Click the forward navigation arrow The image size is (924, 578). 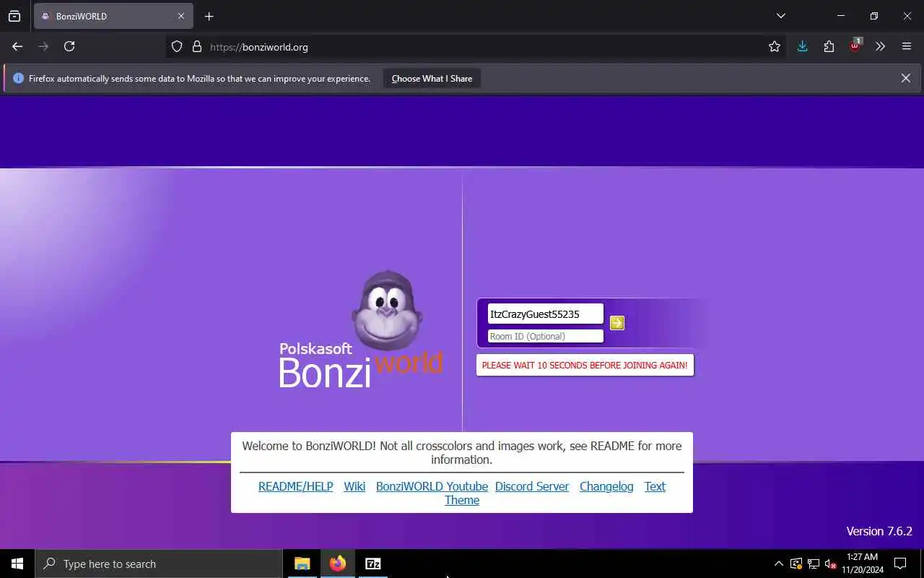[x=43, y=46]
